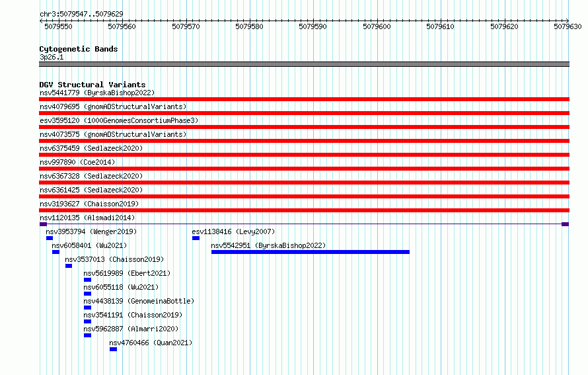Click the purple nsv1120135 right end block
Screen dimensions: 588x375
[565, 224]
